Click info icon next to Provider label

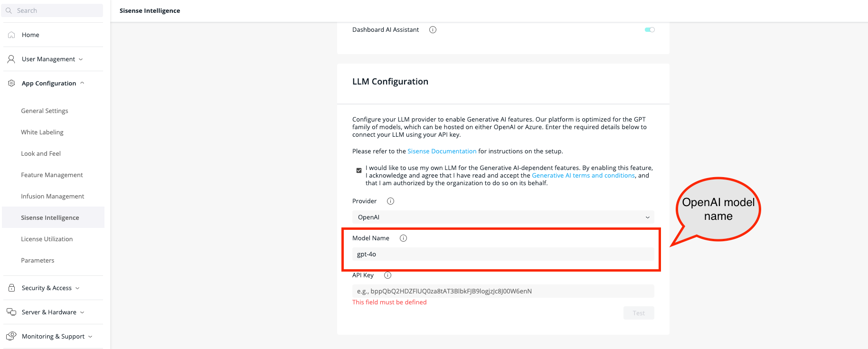point(390,201)
